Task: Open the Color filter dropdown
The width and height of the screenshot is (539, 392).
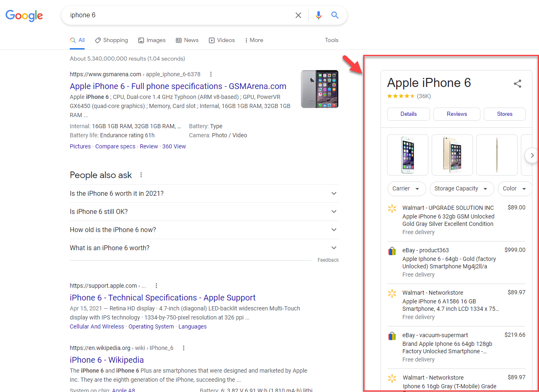Action: click(x=514, y=189)
